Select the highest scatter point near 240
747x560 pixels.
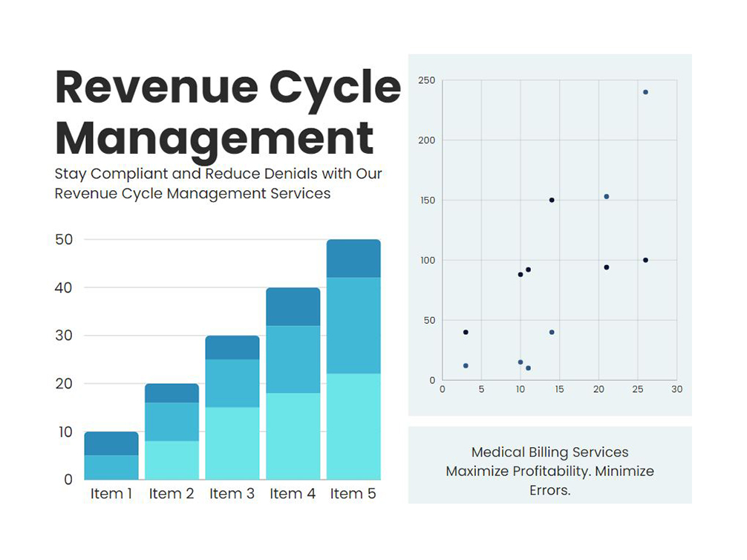click(x=645, y=92)
